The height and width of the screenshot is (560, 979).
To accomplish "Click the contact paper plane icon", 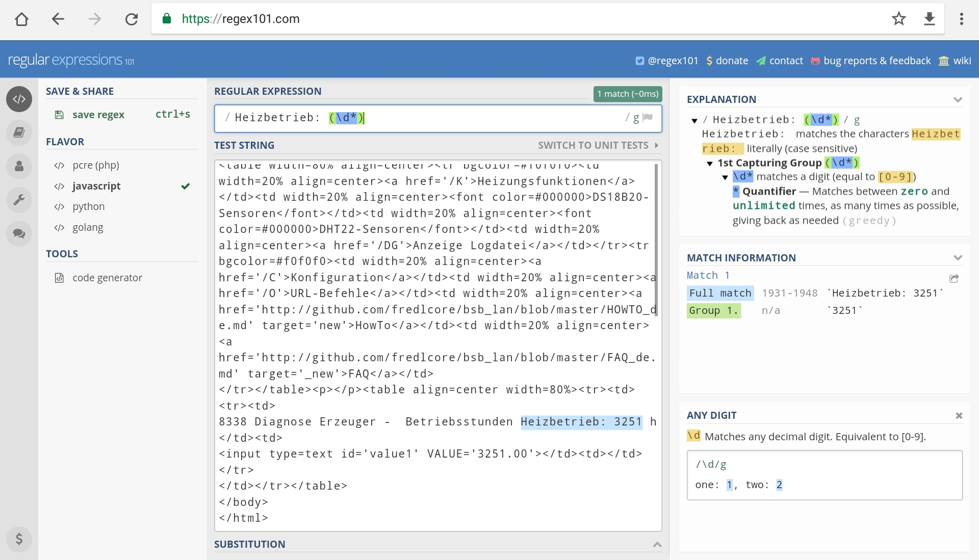I will 761,61.
